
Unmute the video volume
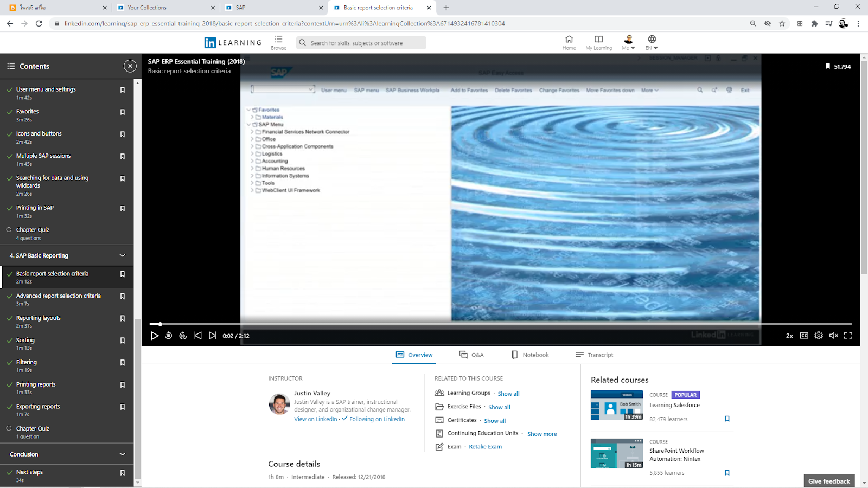pos(834,336)
